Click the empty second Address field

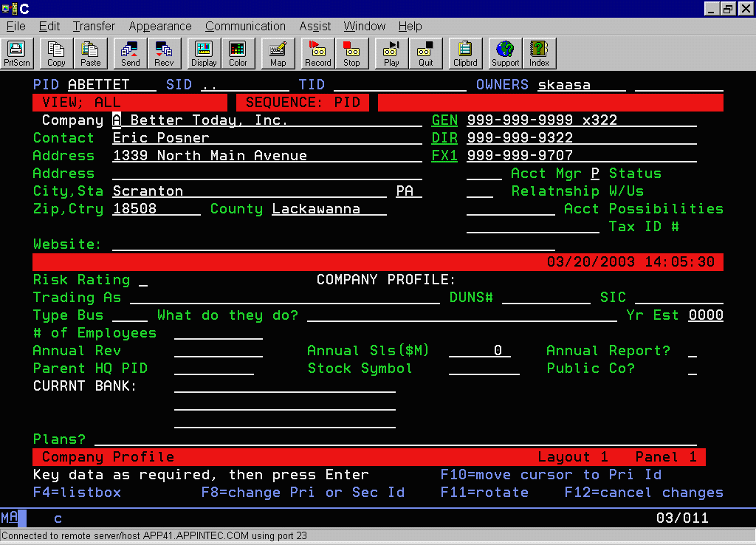point(267,173)
